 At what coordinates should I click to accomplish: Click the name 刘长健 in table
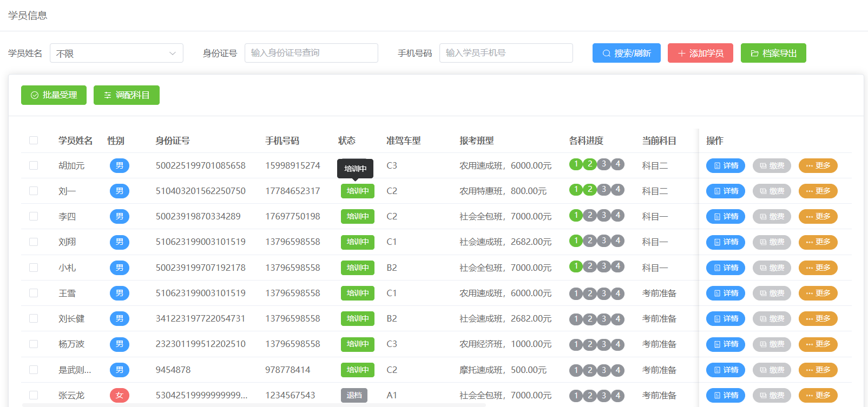71,318
